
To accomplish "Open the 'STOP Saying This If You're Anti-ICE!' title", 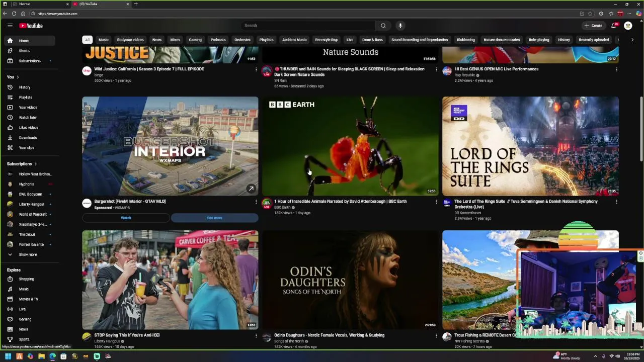I will (x=127, y=335).
